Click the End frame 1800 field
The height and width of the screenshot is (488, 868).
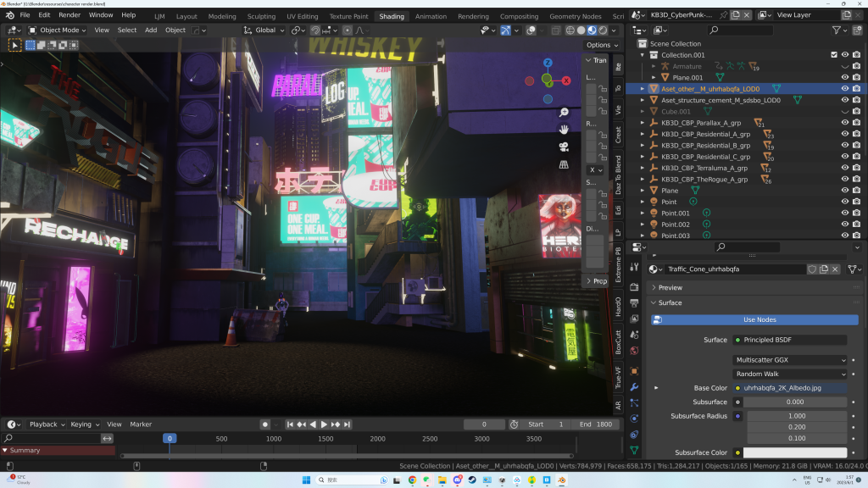[596, 424]
